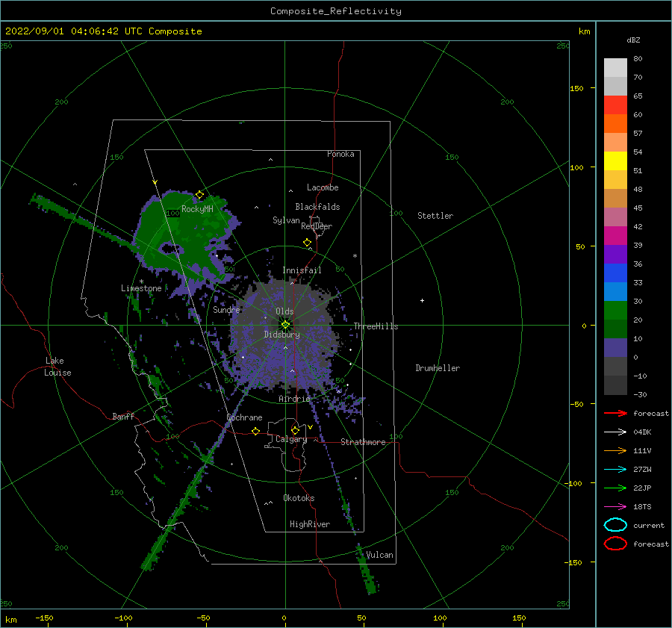Click the RedDeer city label

pyautogui.click(x=317, y=226)
